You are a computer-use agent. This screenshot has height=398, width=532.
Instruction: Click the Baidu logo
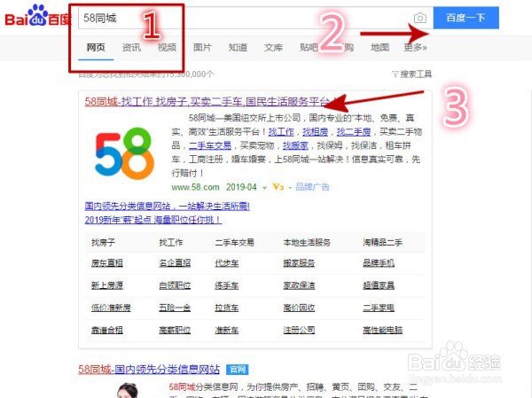click(36, 16)
